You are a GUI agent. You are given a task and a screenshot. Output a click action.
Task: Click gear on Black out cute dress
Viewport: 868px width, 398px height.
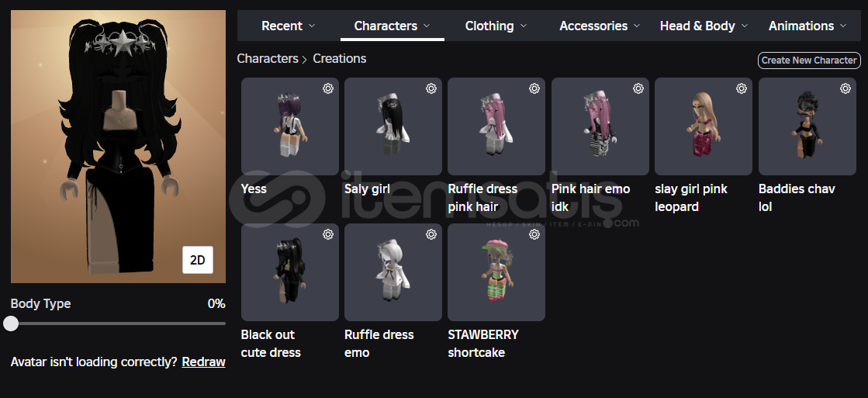[327, 235]
